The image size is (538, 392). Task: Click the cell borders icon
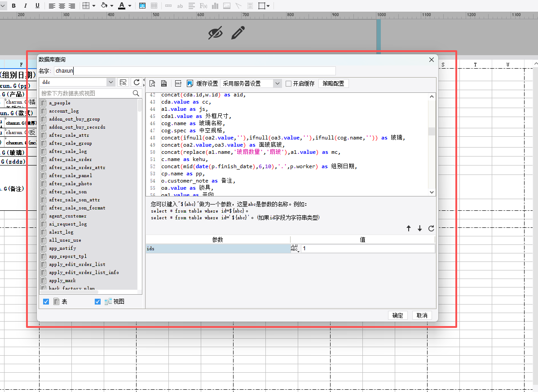86,6
